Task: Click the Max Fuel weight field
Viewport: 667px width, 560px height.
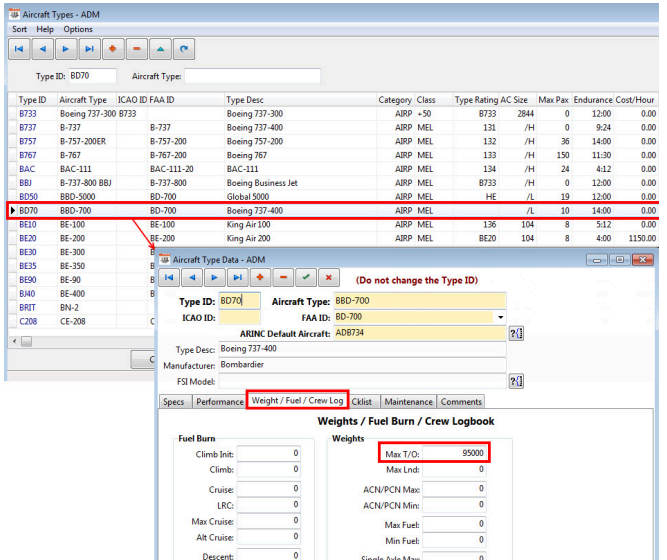Action: point(454,524)
